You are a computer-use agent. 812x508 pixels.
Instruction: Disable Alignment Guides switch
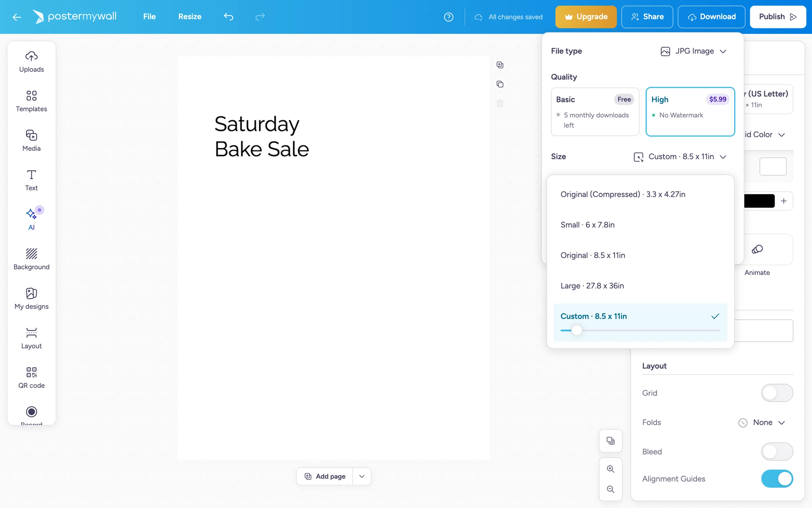(x=777, y=479)
